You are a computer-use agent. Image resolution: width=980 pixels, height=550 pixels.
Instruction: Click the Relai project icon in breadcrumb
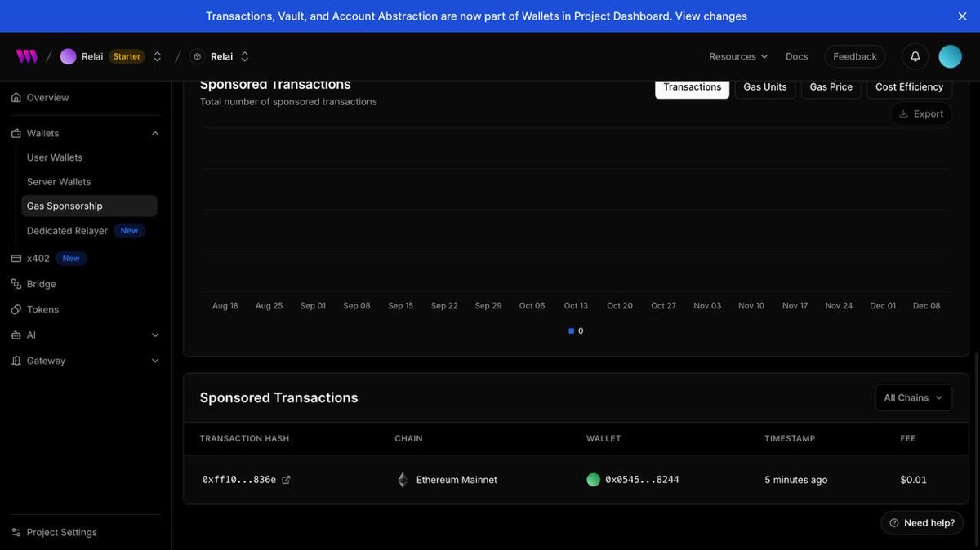coord(197,56)
